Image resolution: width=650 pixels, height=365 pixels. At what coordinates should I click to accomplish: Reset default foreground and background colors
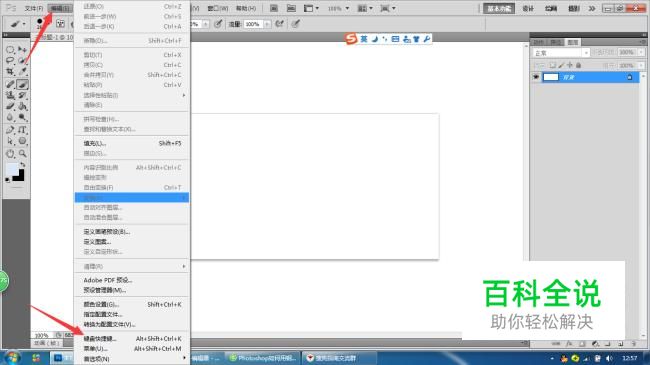tap(7, 180)
